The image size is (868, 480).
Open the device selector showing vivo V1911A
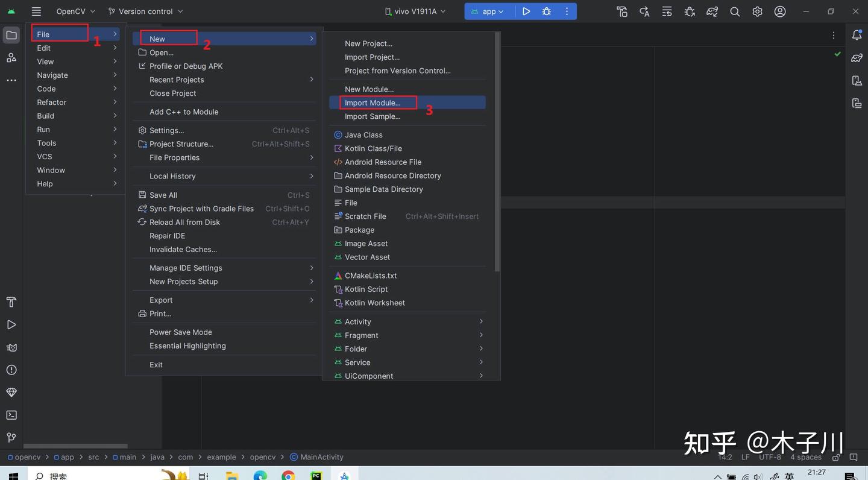pyautogui.click(x=414, y=11)
